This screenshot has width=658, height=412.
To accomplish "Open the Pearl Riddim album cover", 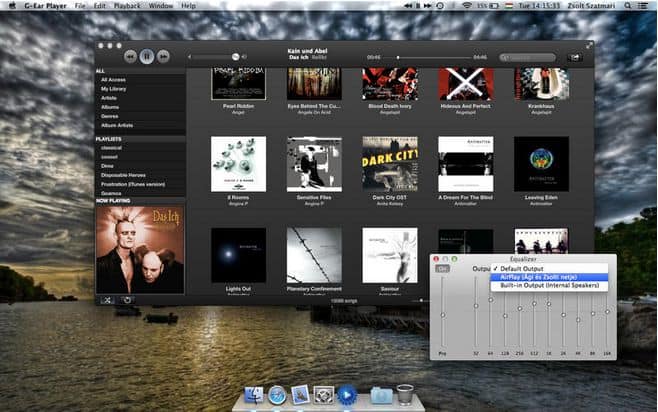I will (238, 83).
